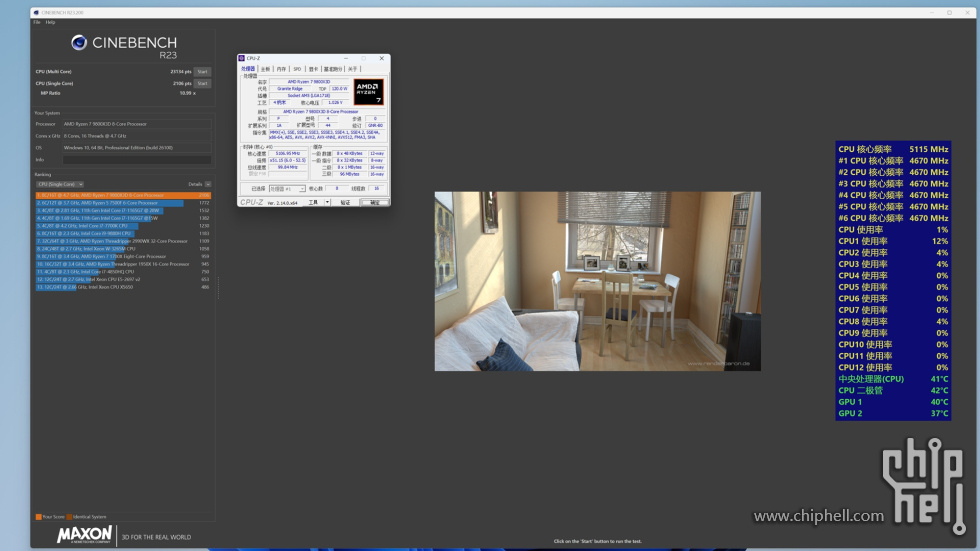
Task: Select ranking row 2 Ryzen 5 7500F
Action: [123, 203]
